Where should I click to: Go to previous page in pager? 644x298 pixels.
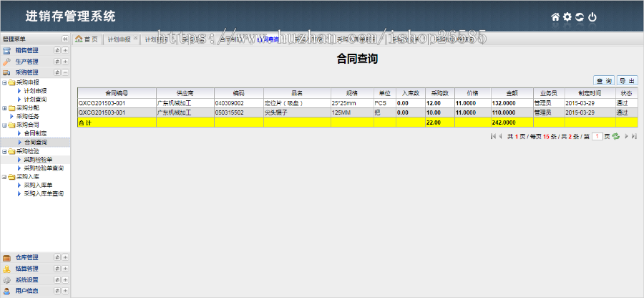coord(500,136)
